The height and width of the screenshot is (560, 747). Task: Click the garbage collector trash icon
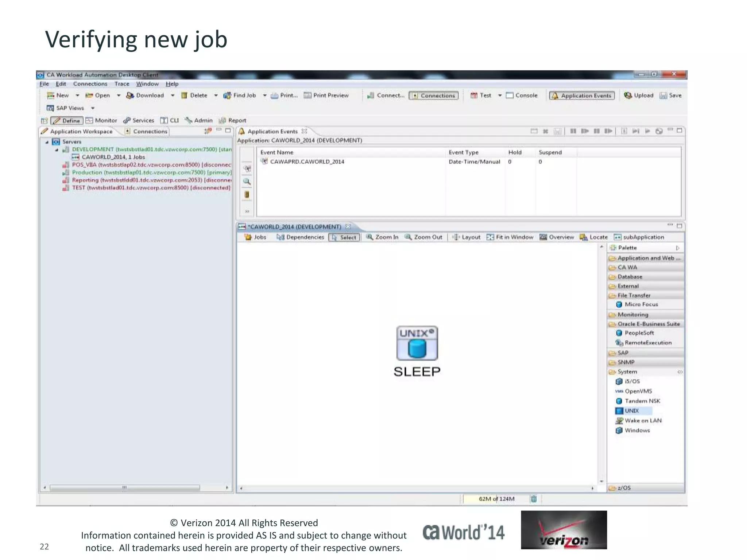point(534,499)
